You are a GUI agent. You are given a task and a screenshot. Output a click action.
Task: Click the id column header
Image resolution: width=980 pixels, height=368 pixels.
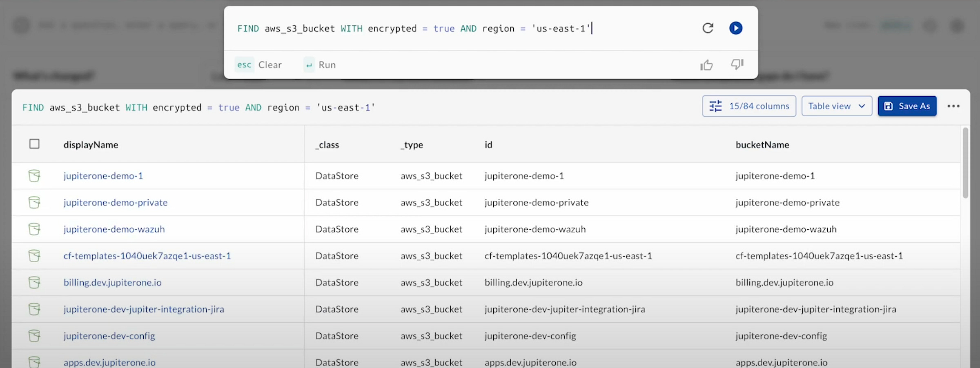[488, 145]
